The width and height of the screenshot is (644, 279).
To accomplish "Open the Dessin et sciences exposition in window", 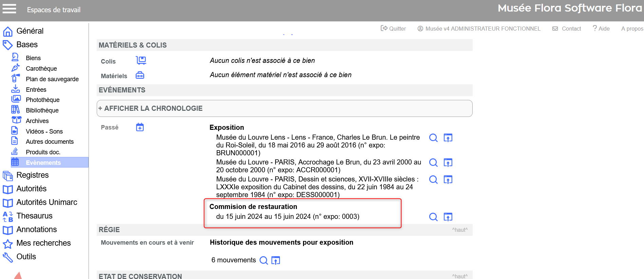I will click(x=448, y=179).
